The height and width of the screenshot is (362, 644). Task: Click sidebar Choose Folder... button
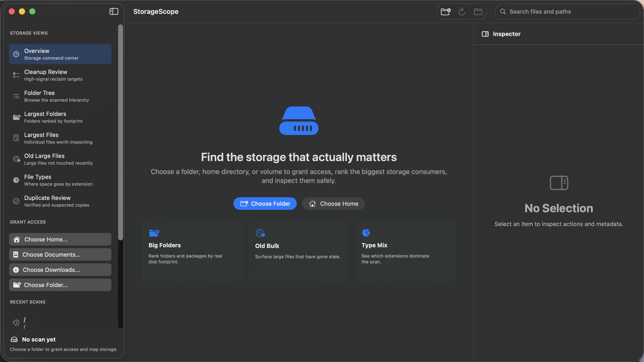pos(60,285)
